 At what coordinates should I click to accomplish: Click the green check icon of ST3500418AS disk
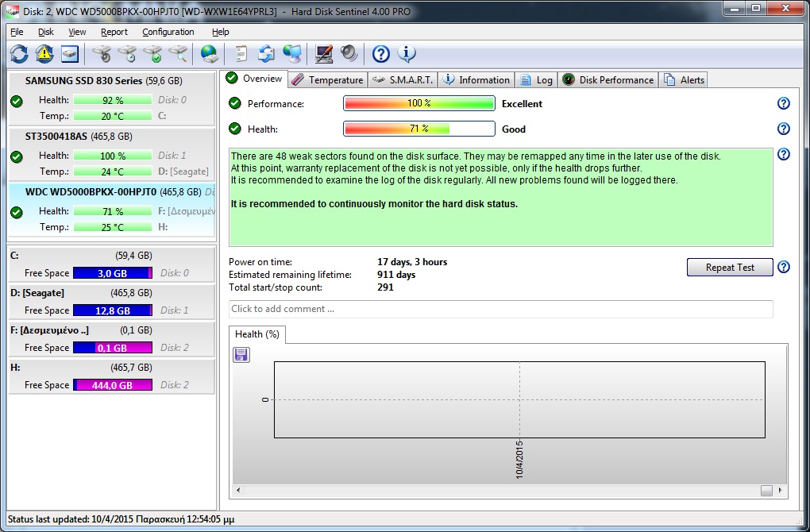[17, 156]
